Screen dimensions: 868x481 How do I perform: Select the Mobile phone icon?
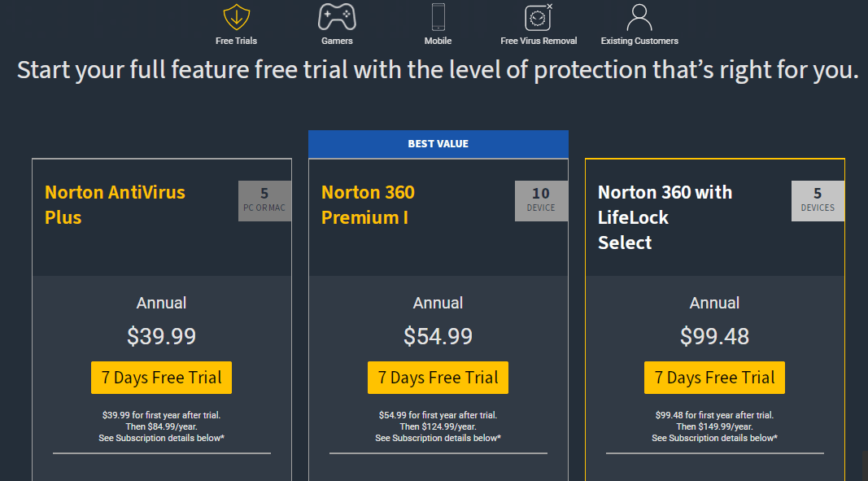pos(438,17)
